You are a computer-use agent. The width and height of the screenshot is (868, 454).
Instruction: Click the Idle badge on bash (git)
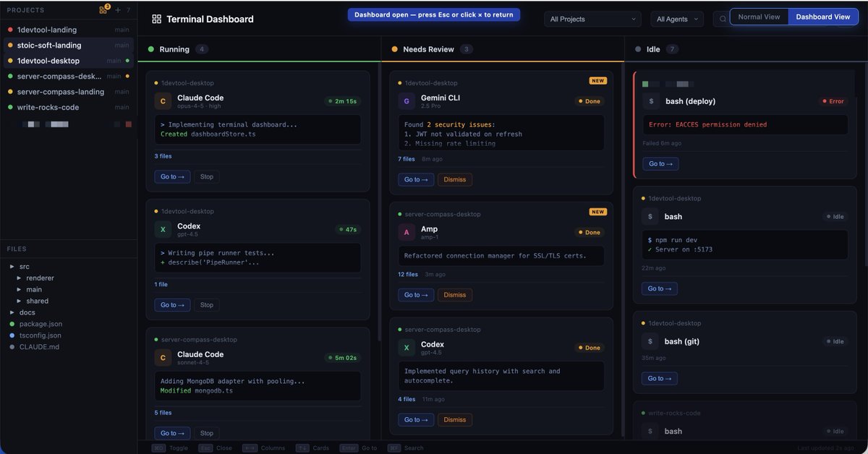[x=835, y=341]
